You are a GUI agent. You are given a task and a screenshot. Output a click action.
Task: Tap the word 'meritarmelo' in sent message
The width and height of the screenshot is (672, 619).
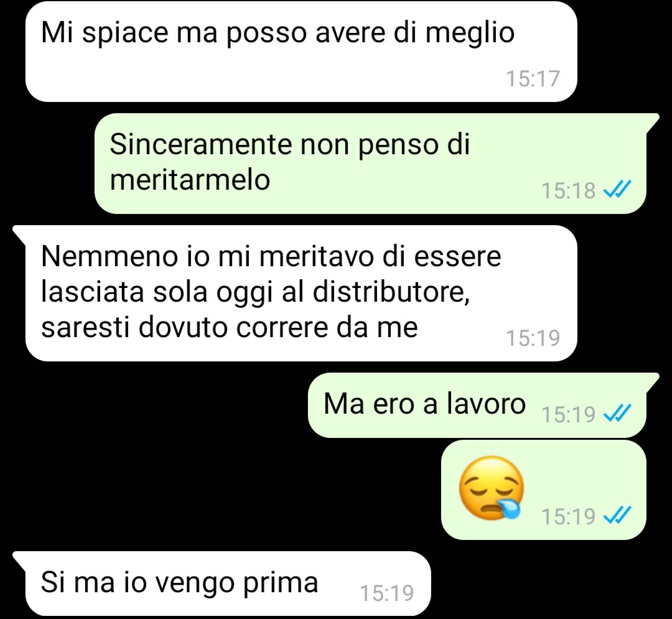[x=190, y=179]
